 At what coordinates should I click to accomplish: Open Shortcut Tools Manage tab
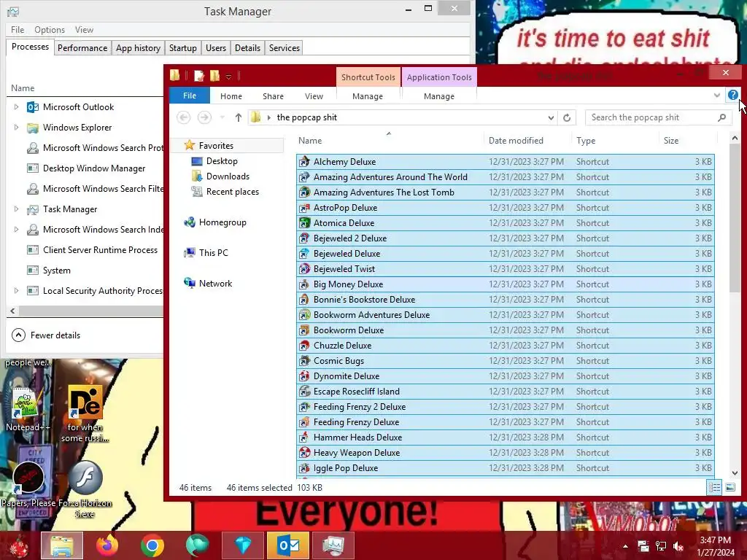[368, 96]
